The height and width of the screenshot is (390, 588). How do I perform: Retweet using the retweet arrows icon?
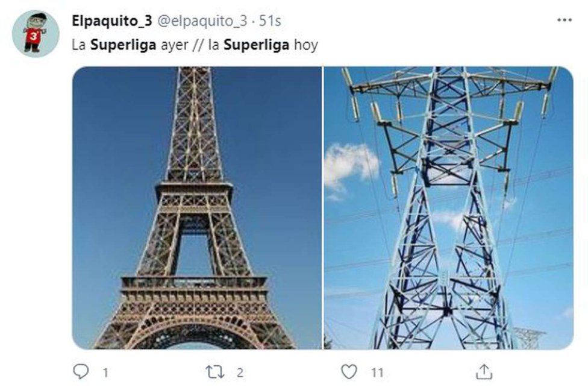215,372
